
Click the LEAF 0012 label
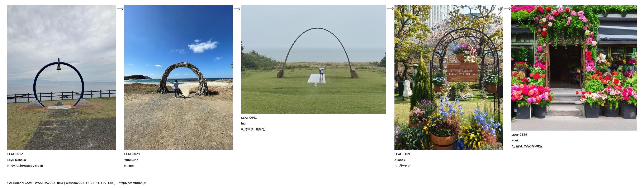(15, 154)
